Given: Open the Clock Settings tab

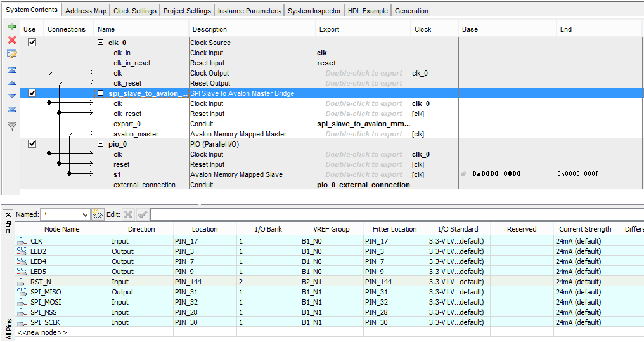Looking at the screenshot, I should pos(134,11).
